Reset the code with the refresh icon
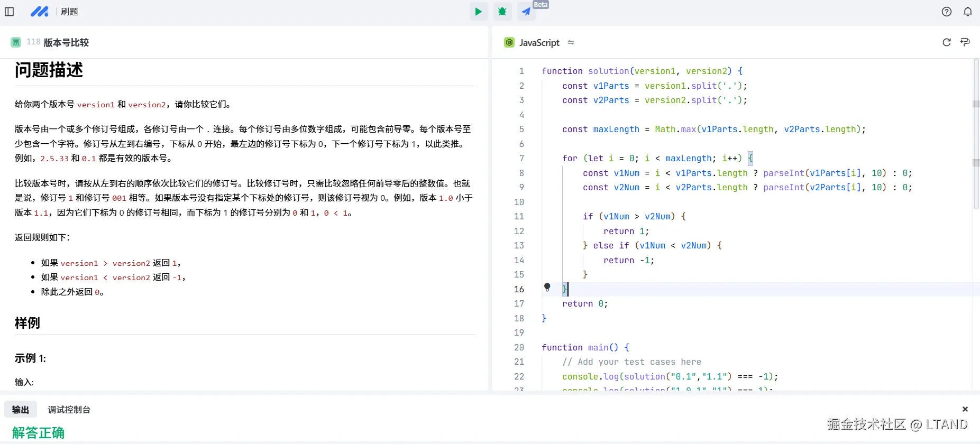This screenshot has width=980, height=444. click(x=947, y=42)
